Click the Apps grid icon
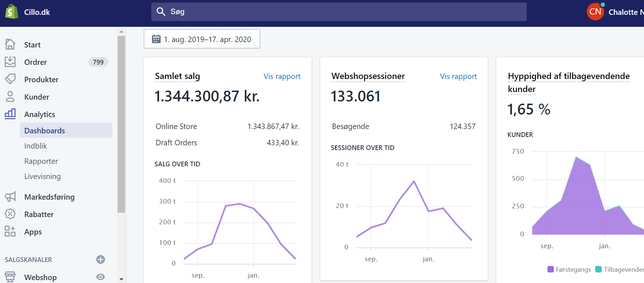The width and height of the screenshot is (644, 283). point(10,232)
